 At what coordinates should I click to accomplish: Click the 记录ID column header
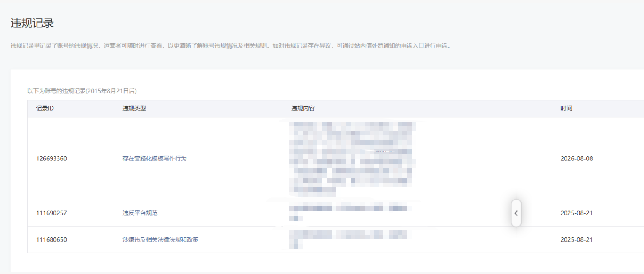[45, 109]
